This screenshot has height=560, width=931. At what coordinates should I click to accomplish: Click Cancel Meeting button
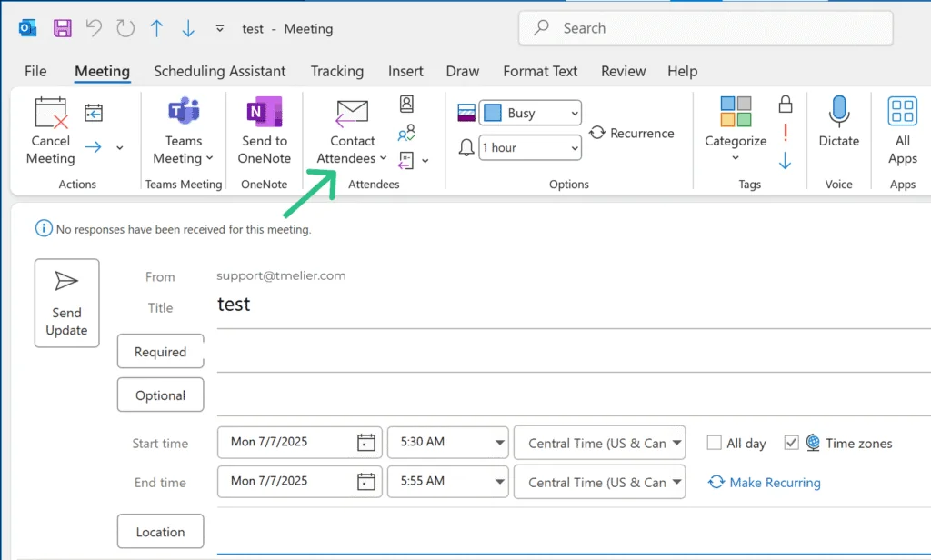51,131
